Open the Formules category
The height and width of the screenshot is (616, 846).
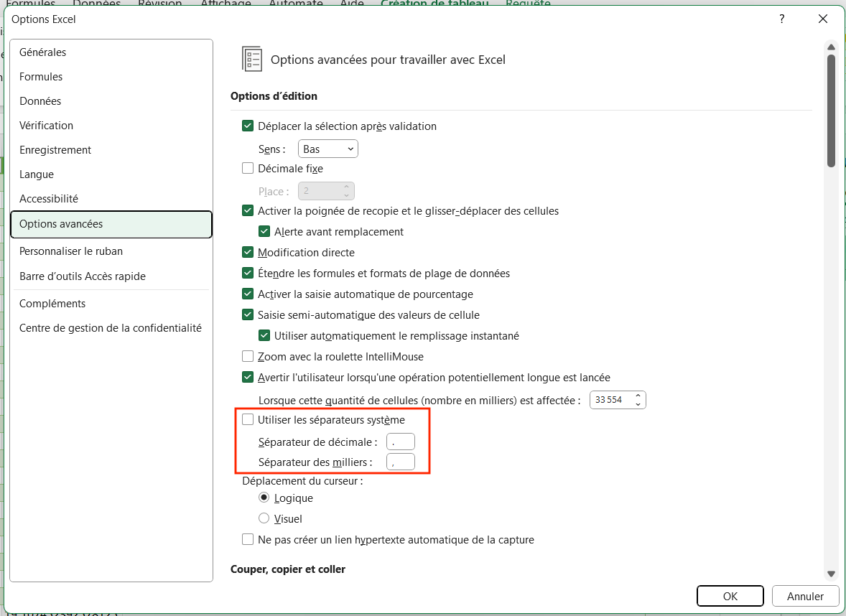click(x=111, y=77)
